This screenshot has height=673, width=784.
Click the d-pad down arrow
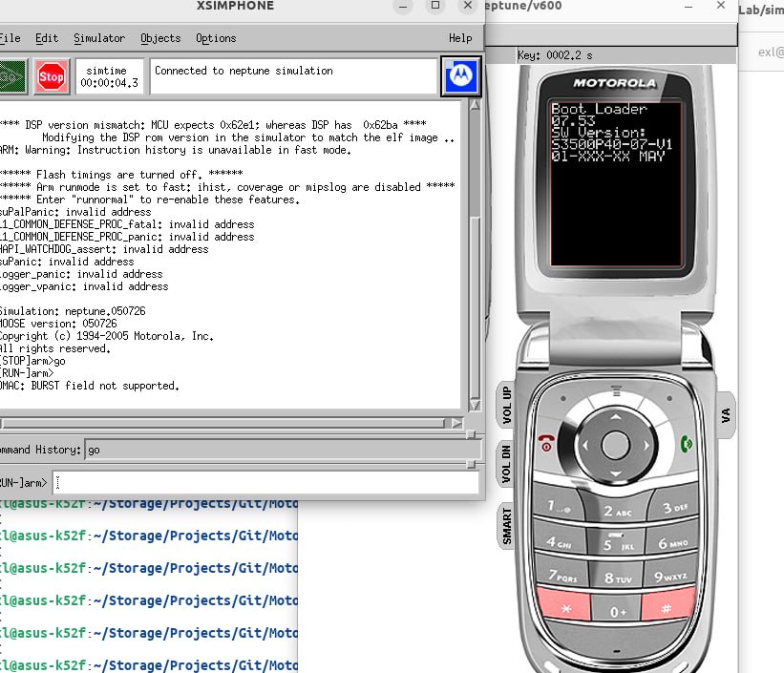[616, 473]
